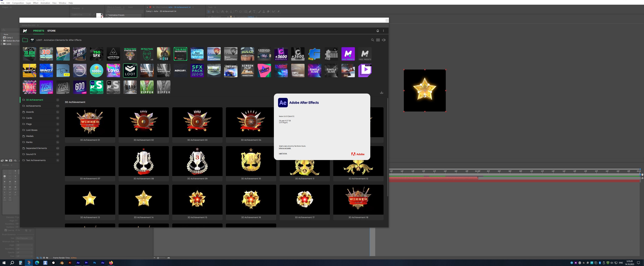Open the three-dot options menu in Motion Bro
644x266 pixels.
(383, 31)
